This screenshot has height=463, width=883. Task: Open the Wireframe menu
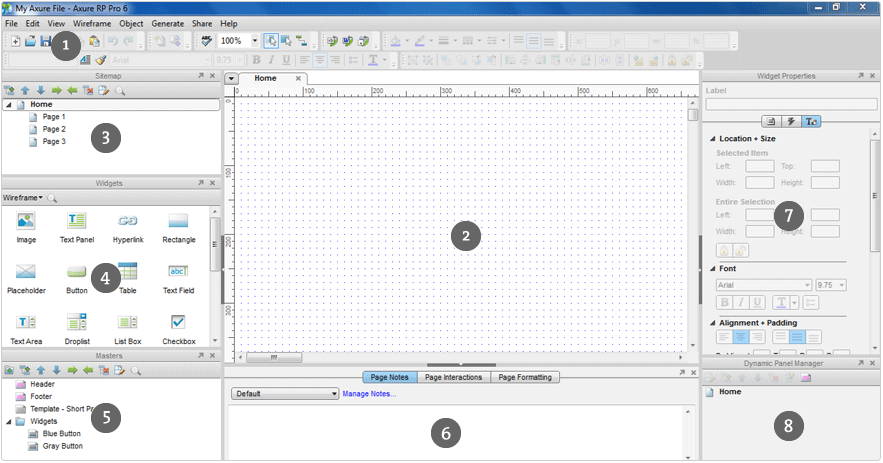[x=92, y=24]
